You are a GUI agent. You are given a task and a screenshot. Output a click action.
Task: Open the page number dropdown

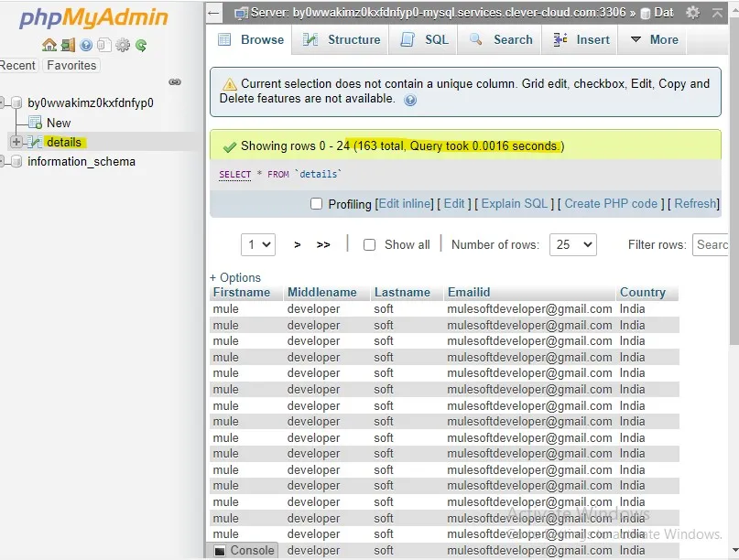click(x=258, y=244)
